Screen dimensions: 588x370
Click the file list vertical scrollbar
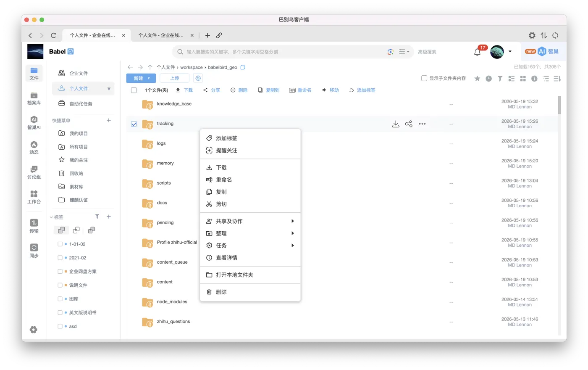coord(559,105)
